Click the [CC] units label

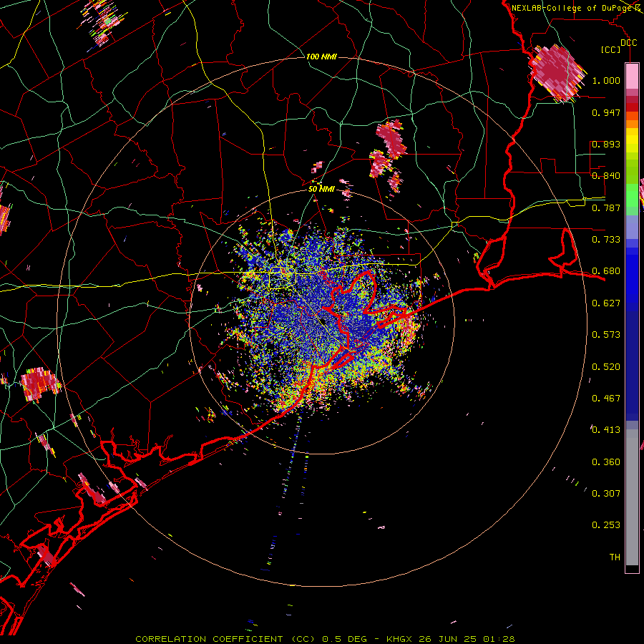[611, 49]
